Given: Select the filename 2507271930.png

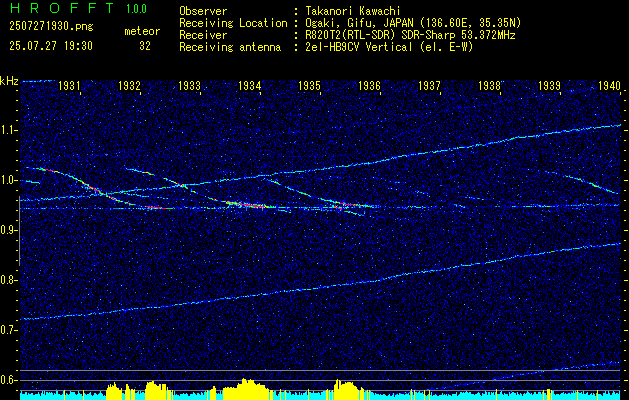Looking at the screenshot, I should [51, 27].
